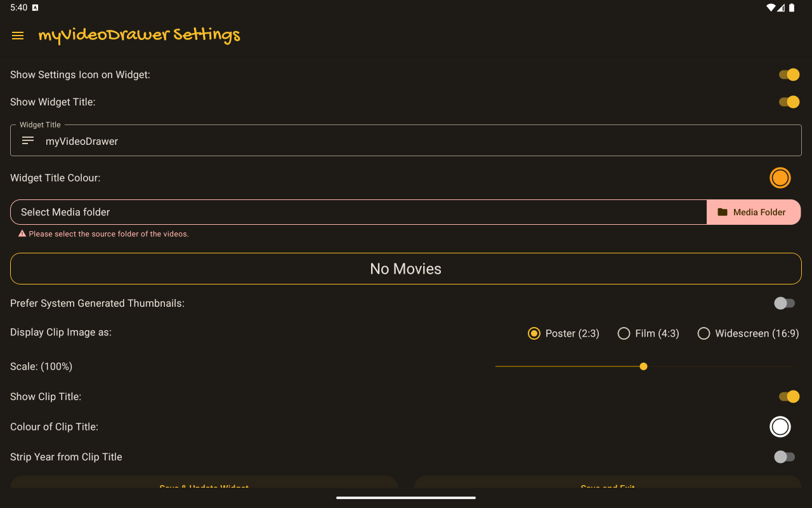812x508 pixels.
Task: Open the Widget Title Colour picker swatch
Action: 780,178
